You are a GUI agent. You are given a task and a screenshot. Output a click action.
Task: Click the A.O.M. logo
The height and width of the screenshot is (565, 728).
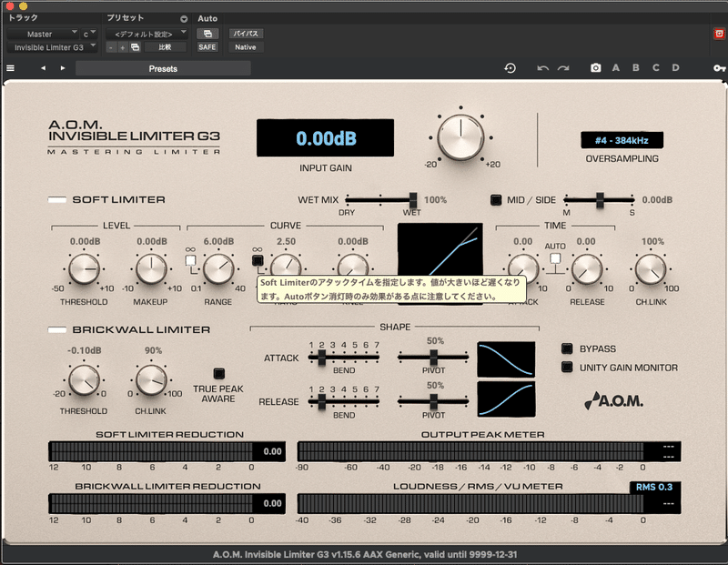[613, 400]
